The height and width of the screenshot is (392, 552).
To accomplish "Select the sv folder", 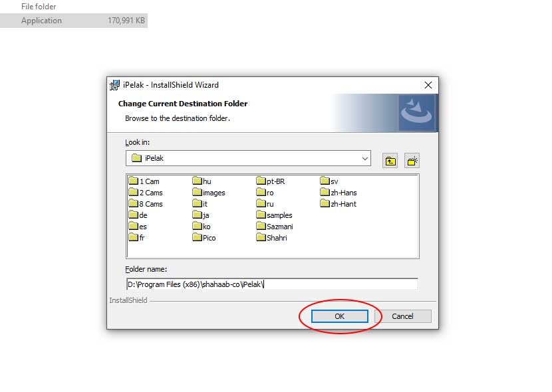I will click(x=329, y=181).
